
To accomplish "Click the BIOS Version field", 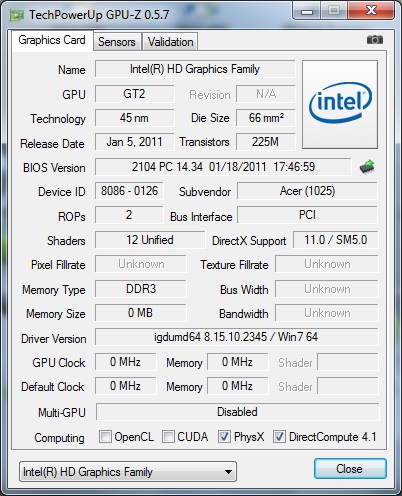I will click(x=223, y=167).
